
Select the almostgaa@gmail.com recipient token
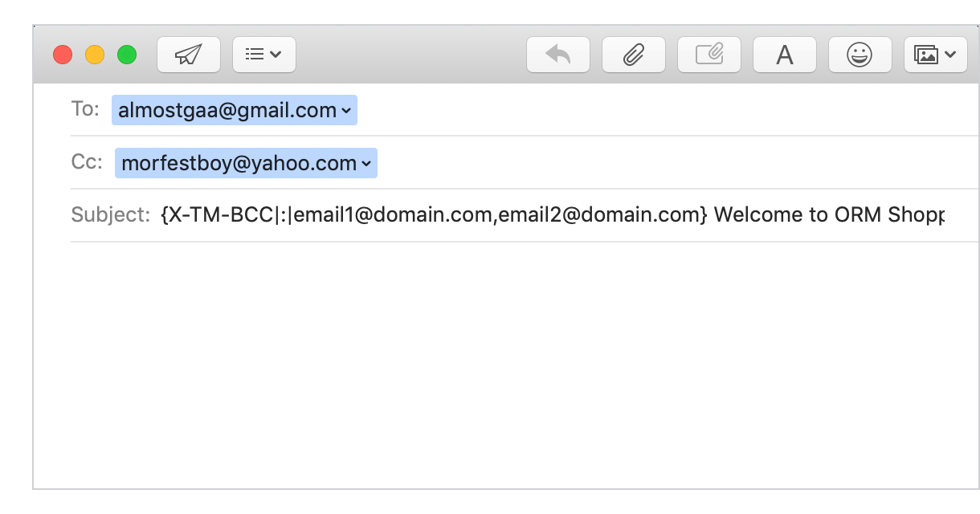227,111
